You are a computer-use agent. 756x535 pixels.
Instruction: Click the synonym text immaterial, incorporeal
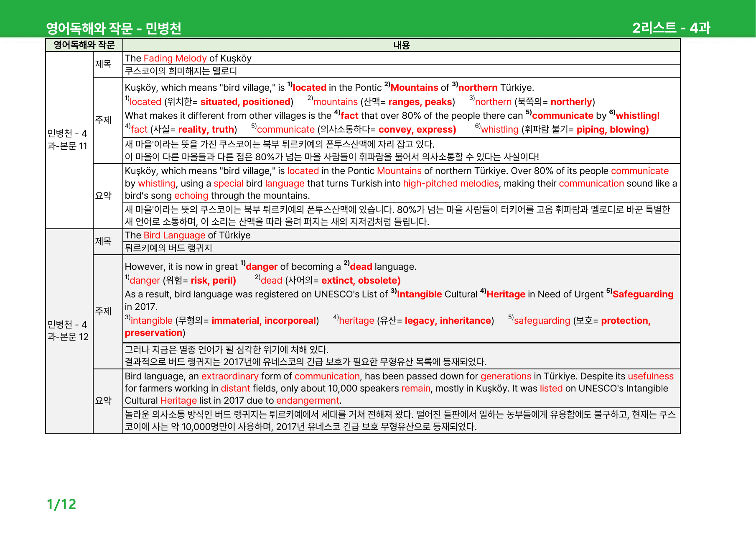(264, 320)
